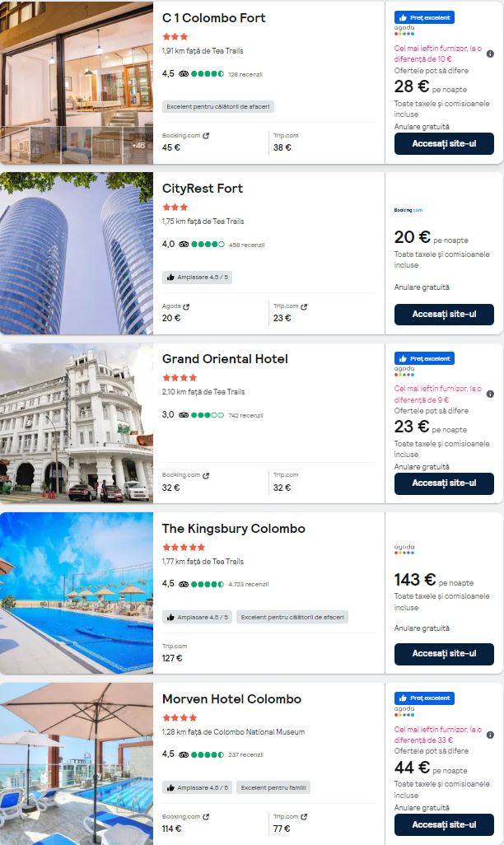Click info icon beside Grand Oriental Hotel offer

(x=490, y=394)
